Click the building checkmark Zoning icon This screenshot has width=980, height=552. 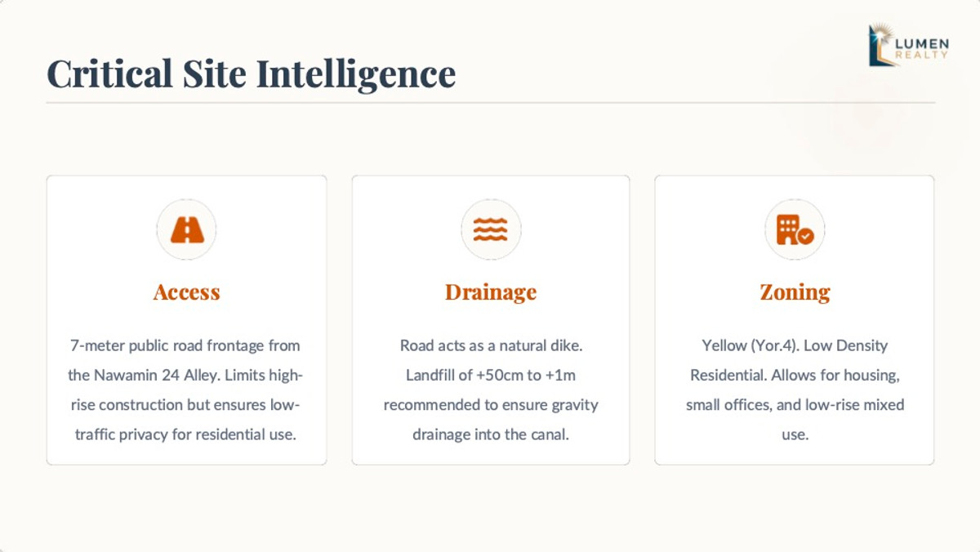[795, 230]
